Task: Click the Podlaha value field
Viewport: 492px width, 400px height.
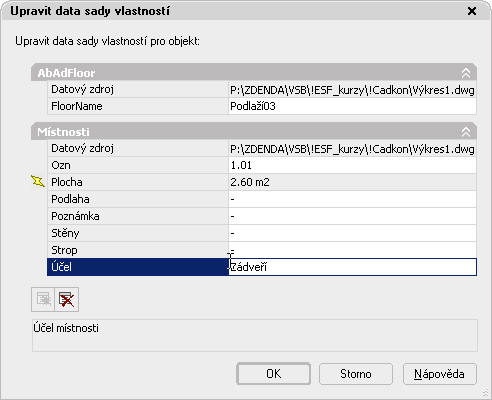Action: (x=353, y=199)
